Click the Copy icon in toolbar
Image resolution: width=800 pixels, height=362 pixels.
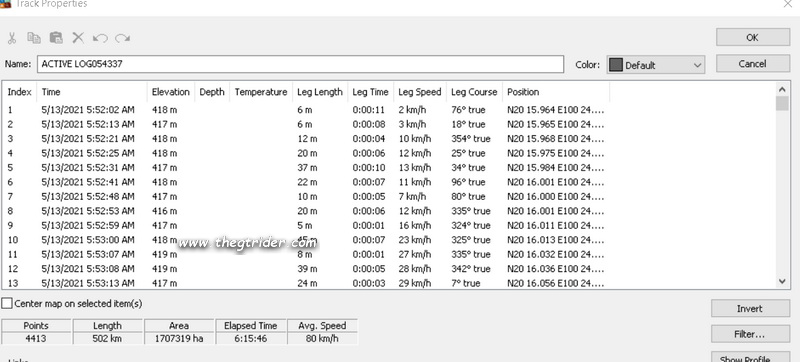tap(34, 38)
